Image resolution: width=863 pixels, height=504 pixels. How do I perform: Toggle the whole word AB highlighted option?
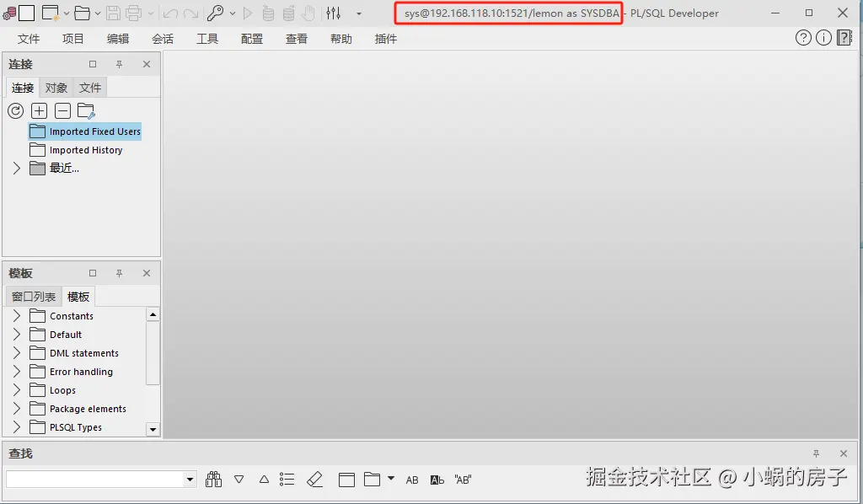pyautogui.click(x=437, y=480)
